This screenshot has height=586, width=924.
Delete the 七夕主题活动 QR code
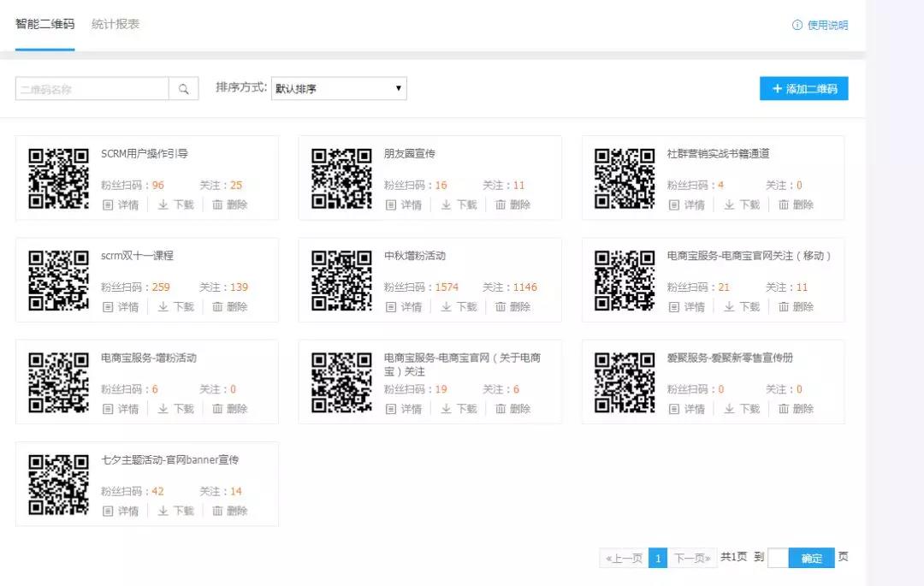click(230, 511)
